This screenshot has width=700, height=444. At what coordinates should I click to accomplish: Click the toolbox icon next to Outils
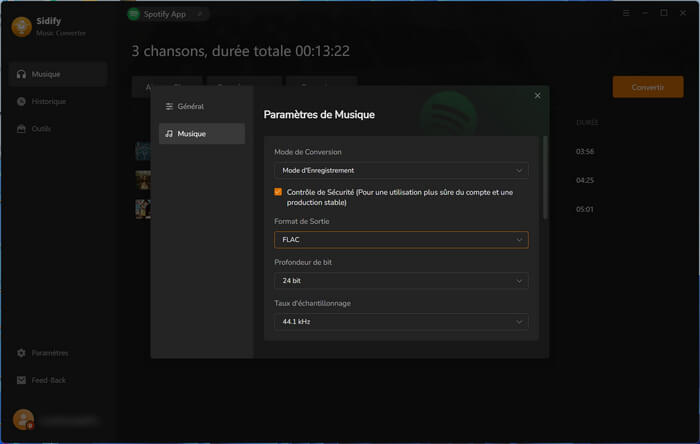pos(21,129)
